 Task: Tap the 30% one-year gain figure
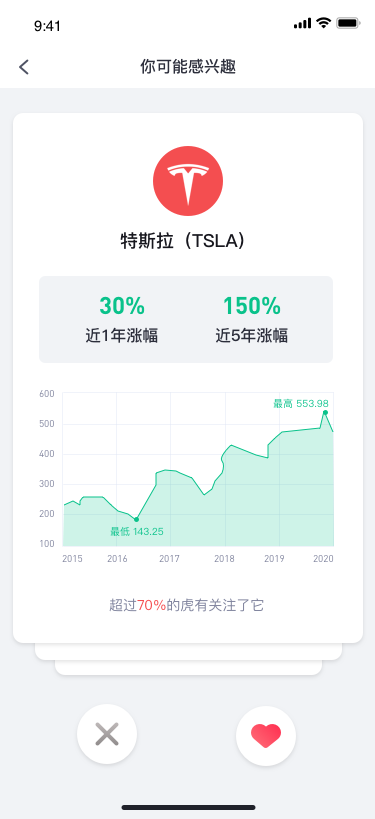[122, 306]
